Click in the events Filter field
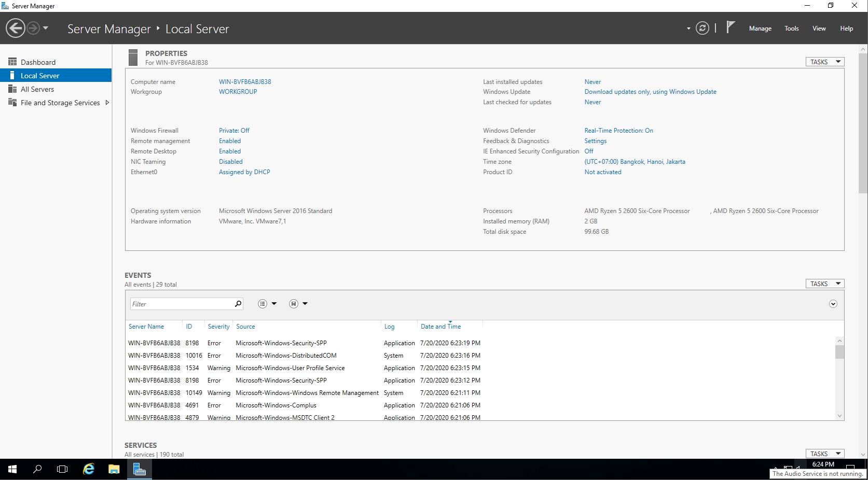The height and width of the screenshot is (480, 868). [x=181, y=304]
